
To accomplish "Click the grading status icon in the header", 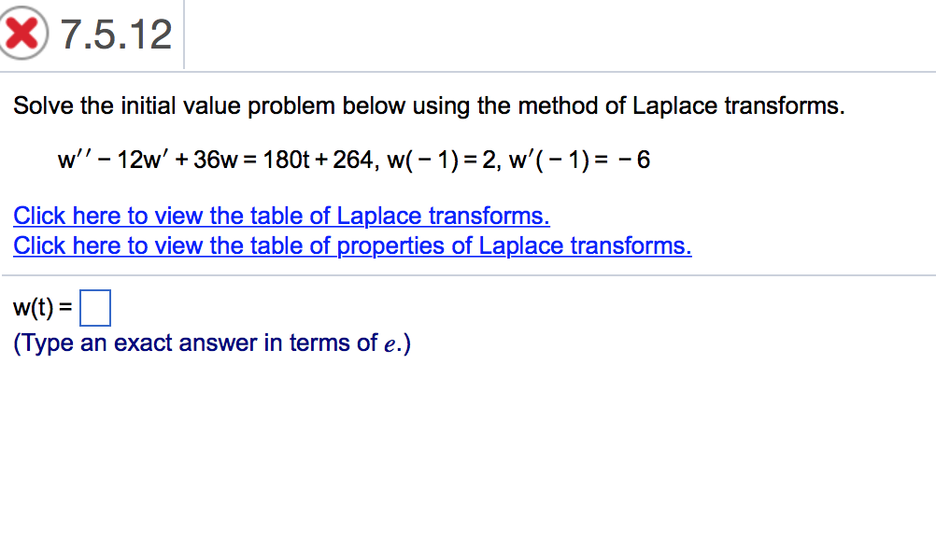I will click(x=22, y=30).
